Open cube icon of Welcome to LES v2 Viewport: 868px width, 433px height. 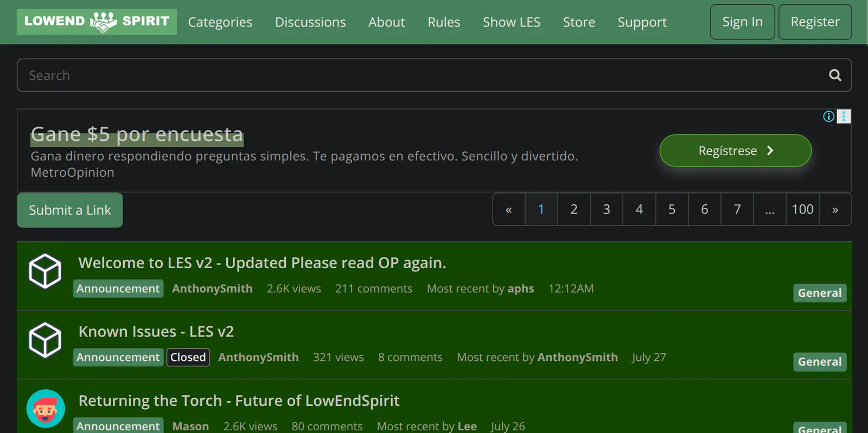click(45, 271)
